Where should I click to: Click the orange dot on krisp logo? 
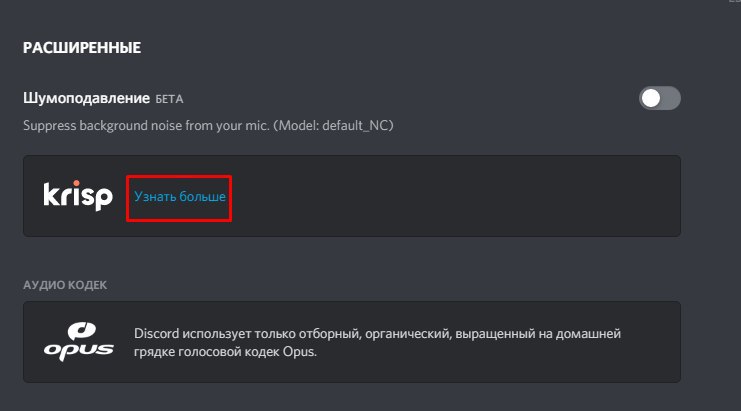pyautogui.click(x=77, y=183)
